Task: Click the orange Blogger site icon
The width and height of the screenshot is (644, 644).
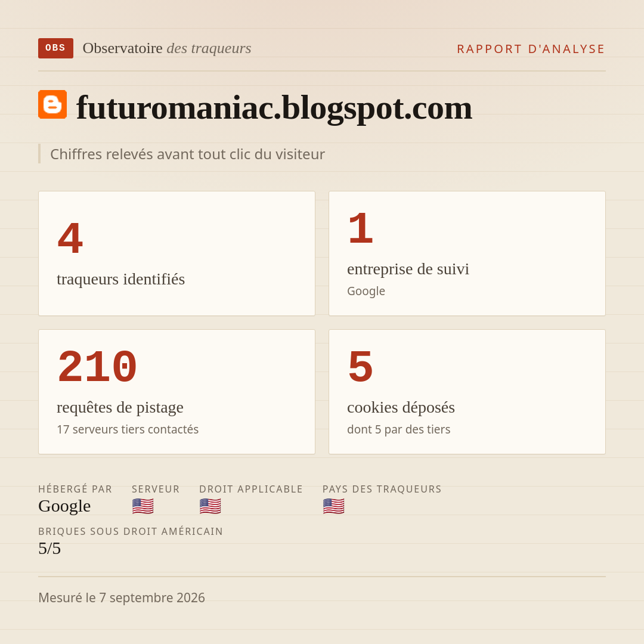Action: tap(52, 104)
